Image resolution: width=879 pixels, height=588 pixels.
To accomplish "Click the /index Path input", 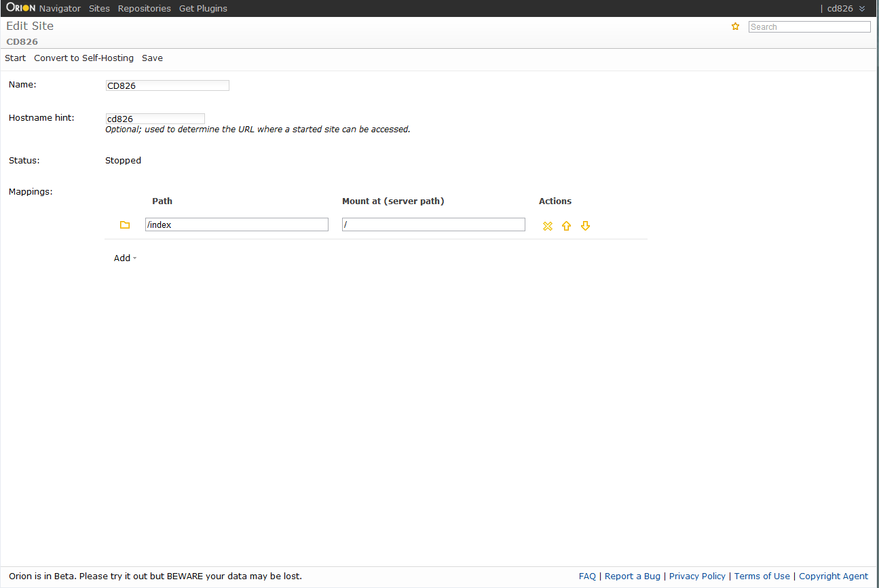I will [237, 224].
